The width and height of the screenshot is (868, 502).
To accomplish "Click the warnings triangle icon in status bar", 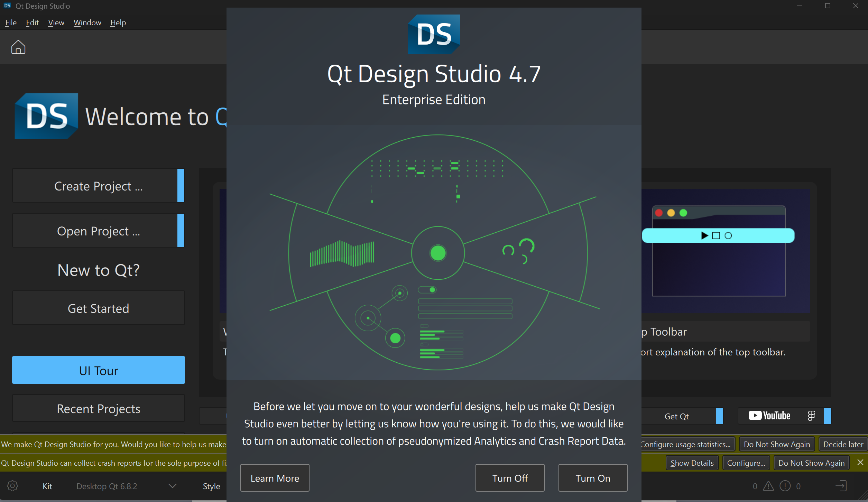I will (x=768, y=486).
